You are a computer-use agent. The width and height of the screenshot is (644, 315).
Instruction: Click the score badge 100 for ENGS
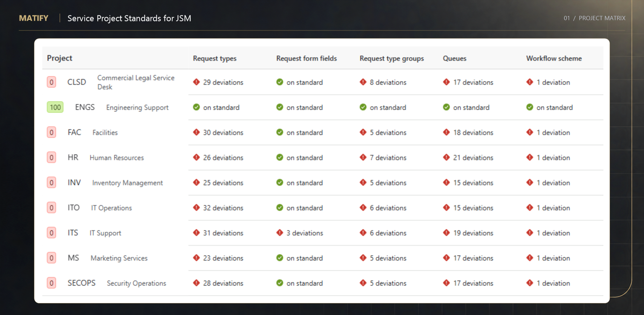(x=55, y=107)
